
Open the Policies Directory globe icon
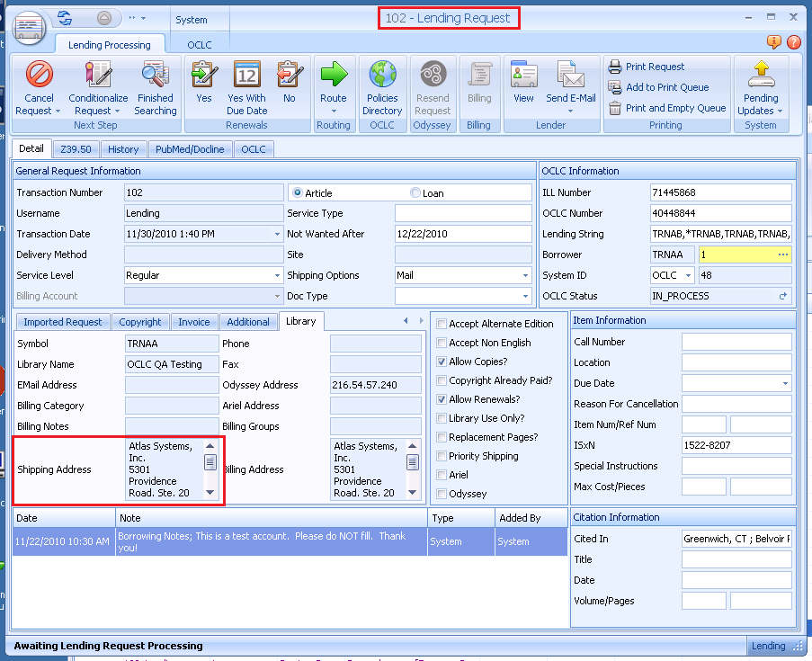click(383, 75)
